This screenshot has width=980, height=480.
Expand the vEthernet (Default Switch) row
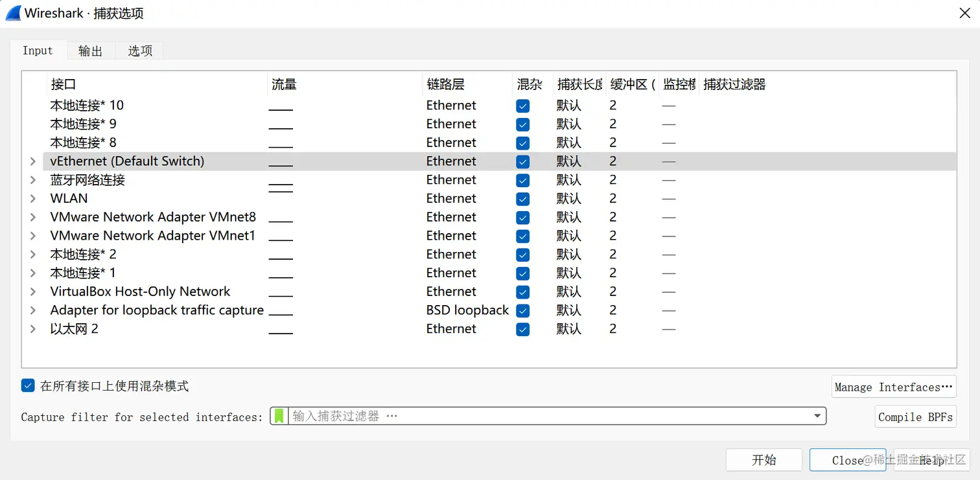pos(33,161)
